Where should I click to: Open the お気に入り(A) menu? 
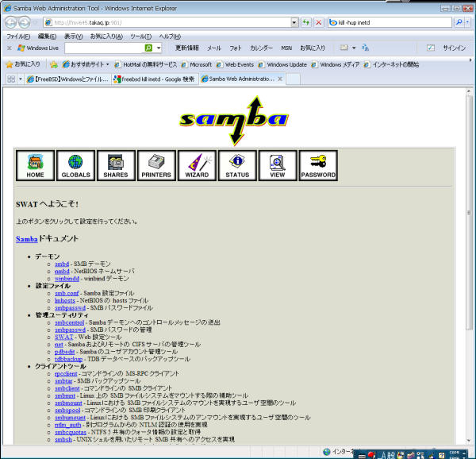coord(106,37)
